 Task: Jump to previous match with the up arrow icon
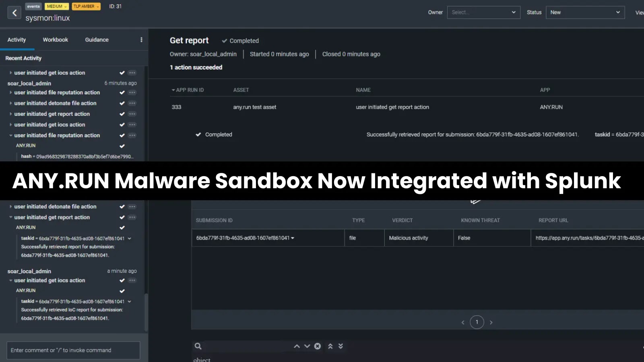pyautogui.click(x=297, y=346)
